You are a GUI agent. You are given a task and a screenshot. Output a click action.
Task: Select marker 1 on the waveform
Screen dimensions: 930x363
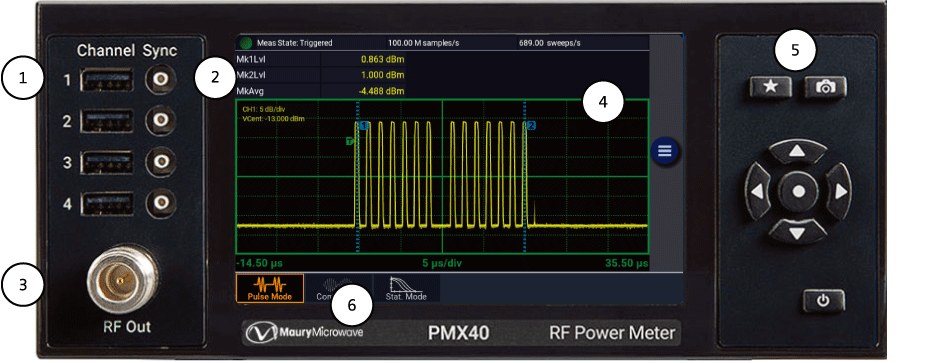coord(365,126)
